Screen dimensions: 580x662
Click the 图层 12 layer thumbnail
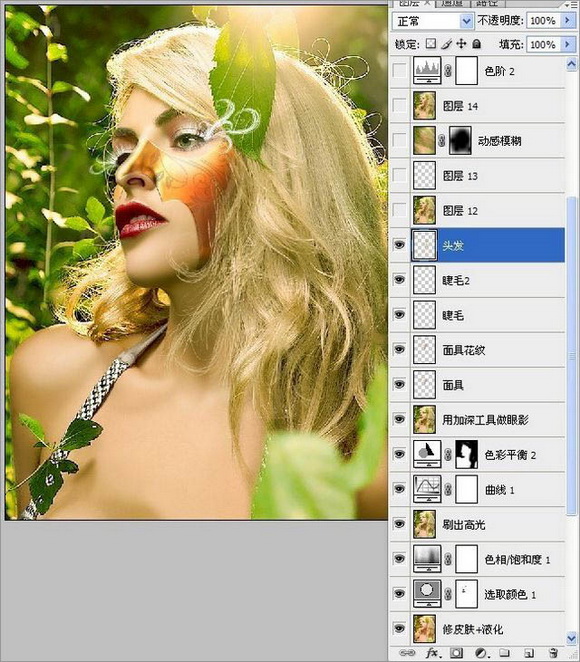424,210
